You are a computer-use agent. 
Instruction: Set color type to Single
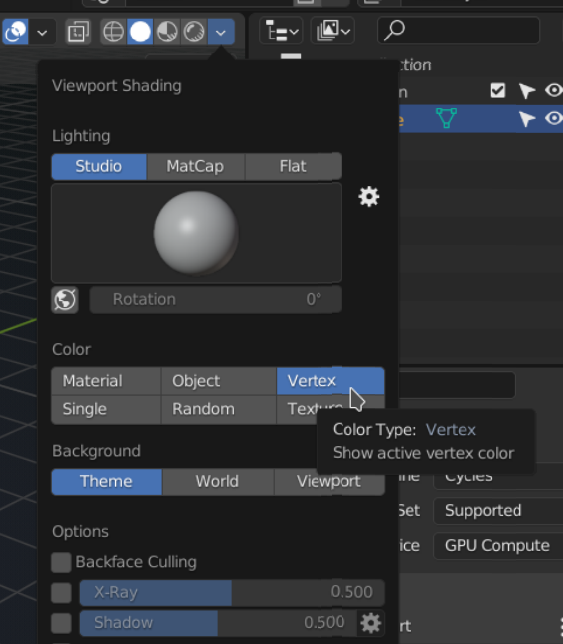pos(106,409)
